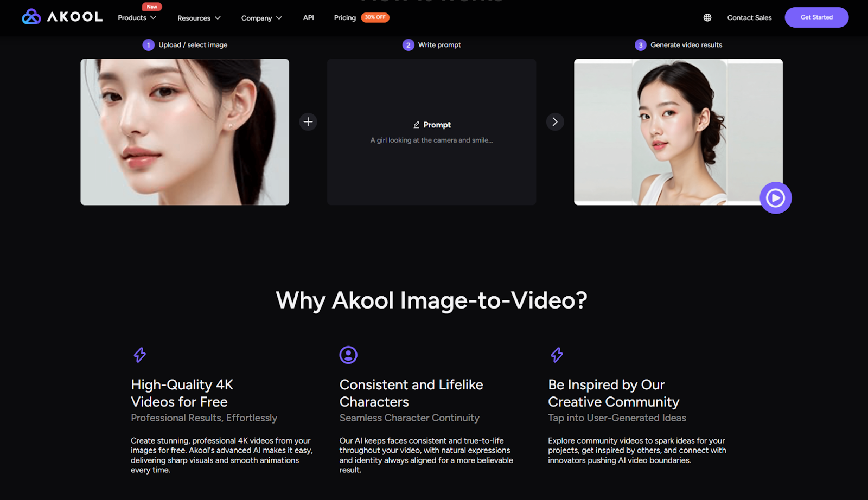Click the High-Quality 4K Videos for Free heading
Viewport: 868px width, 500px height.
182,393
